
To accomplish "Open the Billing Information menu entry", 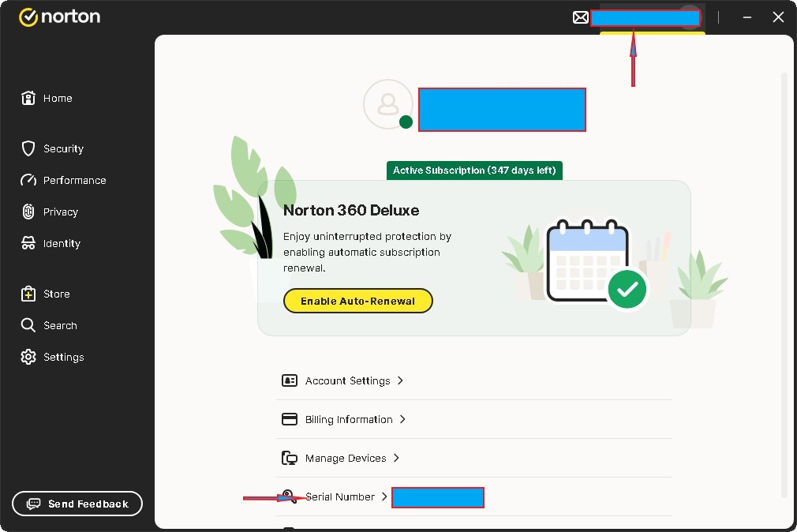I will pos(348,420).
